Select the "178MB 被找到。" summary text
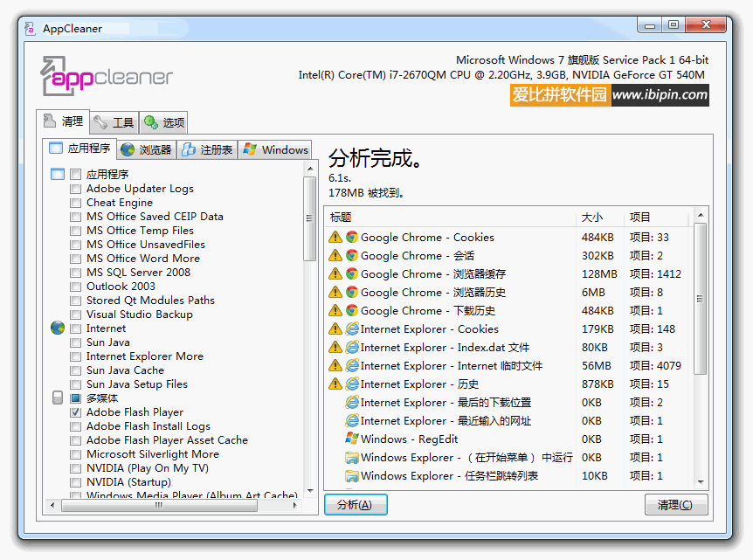Image resolution: width=753 pixels, height=560 pixels. (366, 192)
